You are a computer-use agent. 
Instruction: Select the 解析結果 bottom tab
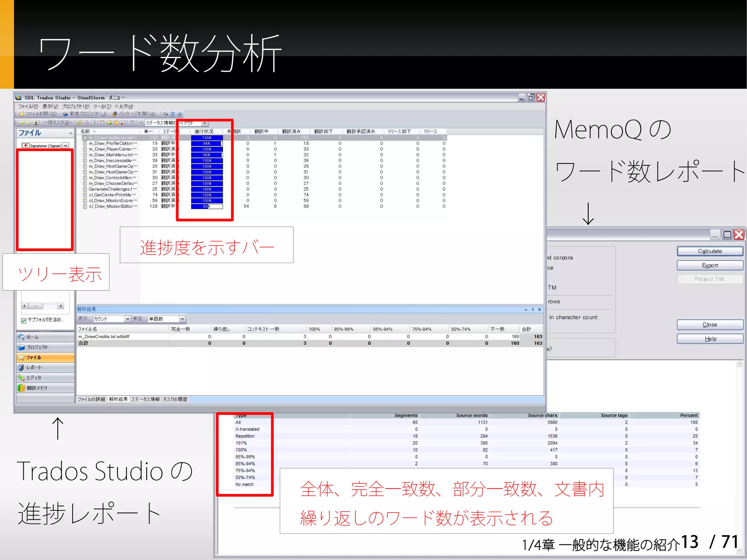click(118, 399)
